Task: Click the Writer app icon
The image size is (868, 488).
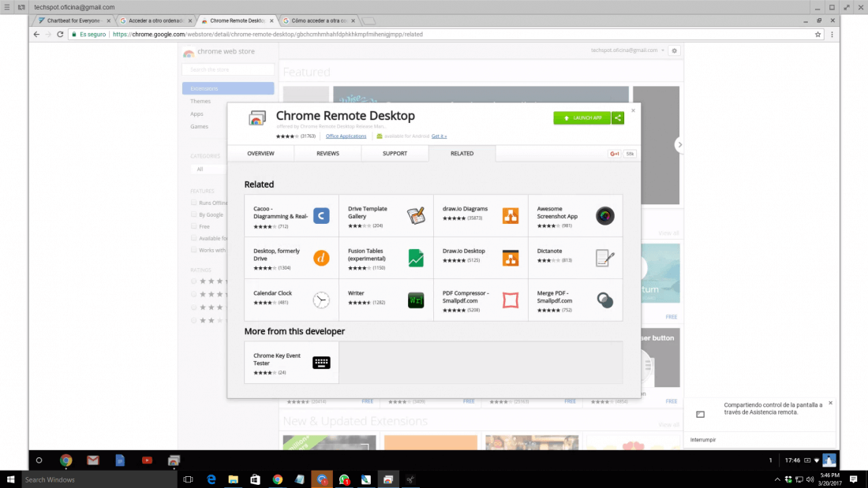Action: [x=416, y=300]
